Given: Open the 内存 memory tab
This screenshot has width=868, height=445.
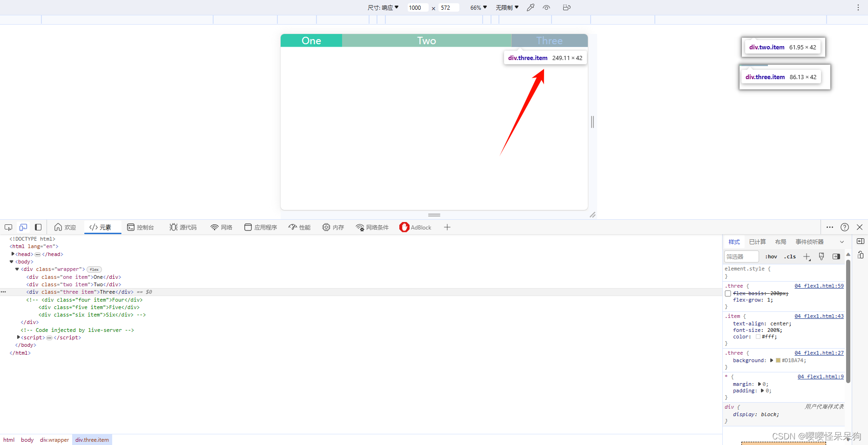Looking at the screenshot, I should click(x=333, y=227).
